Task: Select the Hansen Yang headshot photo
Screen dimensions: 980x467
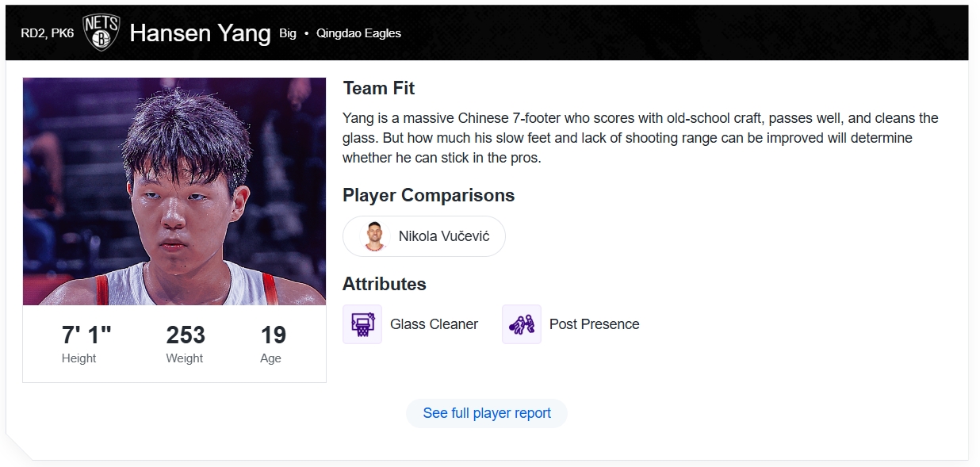Action: pyautogui.click(x=174, y=191)
